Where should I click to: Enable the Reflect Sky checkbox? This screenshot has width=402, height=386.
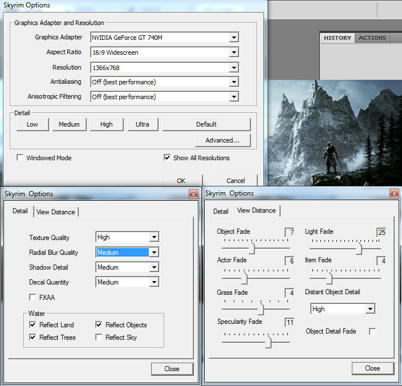99,337
